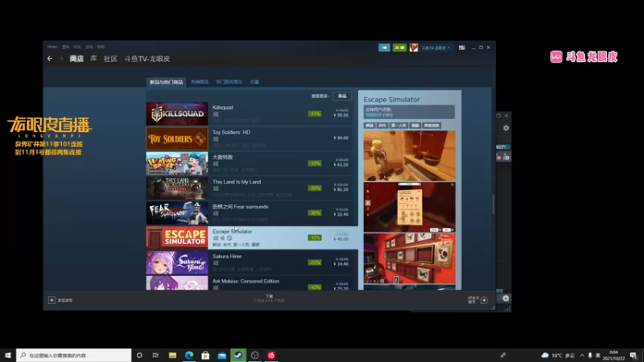Open Task View on the taskbar
644x362 pixels.
point(155,355)
